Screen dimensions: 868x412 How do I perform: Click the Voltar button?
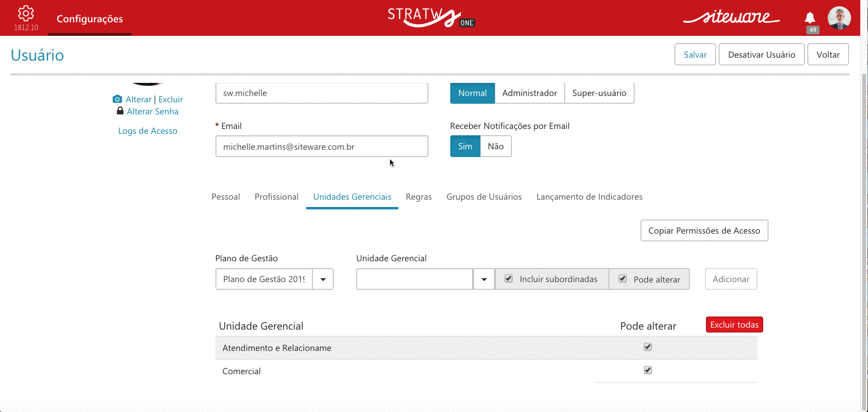point(828,54)
